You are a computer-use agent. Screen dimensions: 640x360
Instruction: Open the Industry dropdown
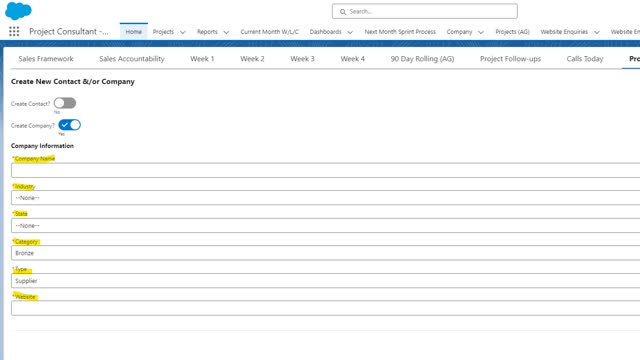point(325,198)
